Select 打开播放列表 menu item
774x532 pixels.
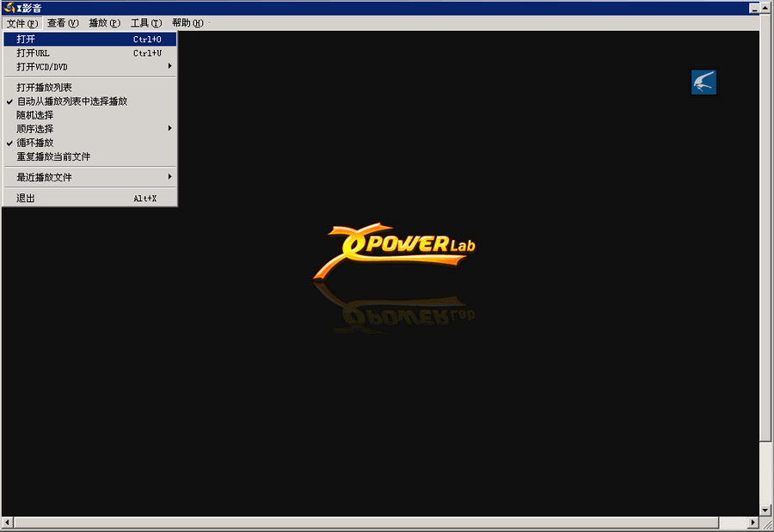tap(89, 88)
